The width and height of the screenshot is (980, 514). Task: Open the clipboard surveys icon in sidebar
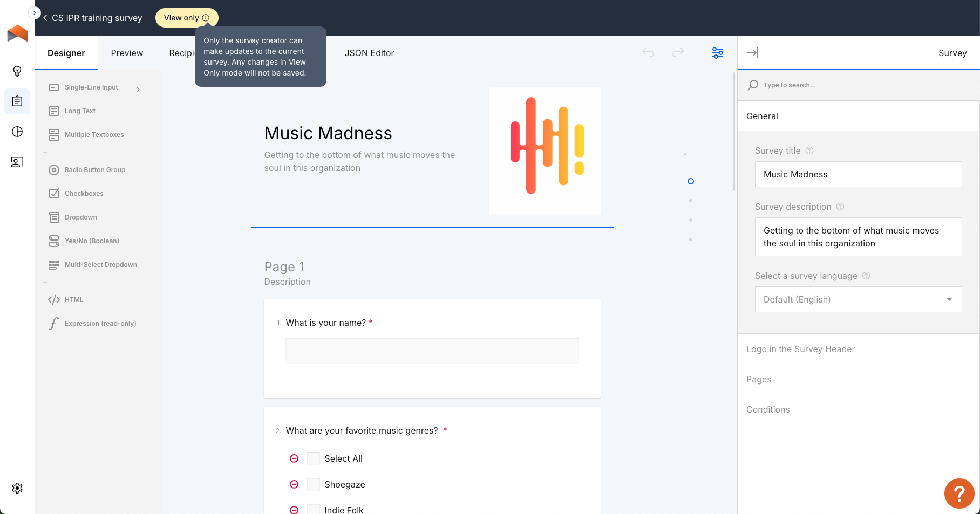(x=17, y=101)
